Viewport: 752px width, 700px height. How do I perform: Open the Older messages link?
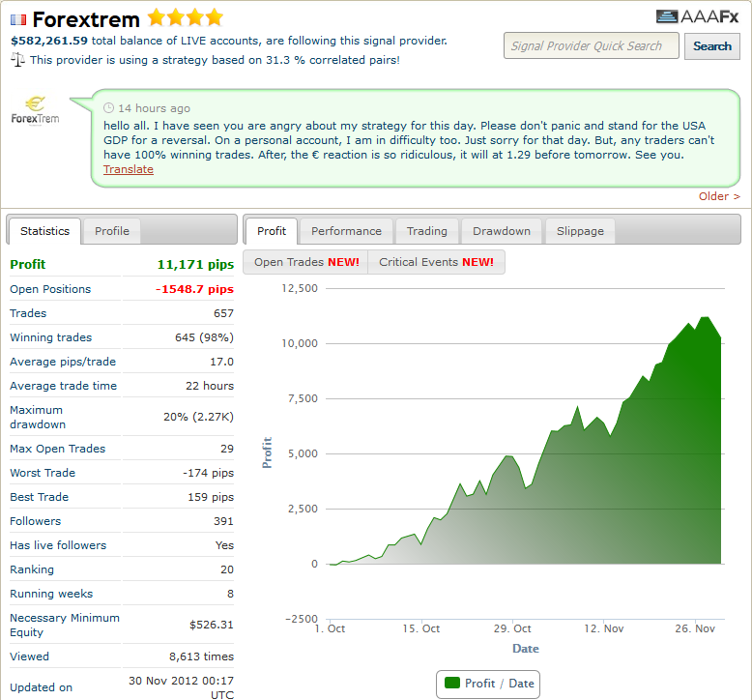(x=719, y=196)
